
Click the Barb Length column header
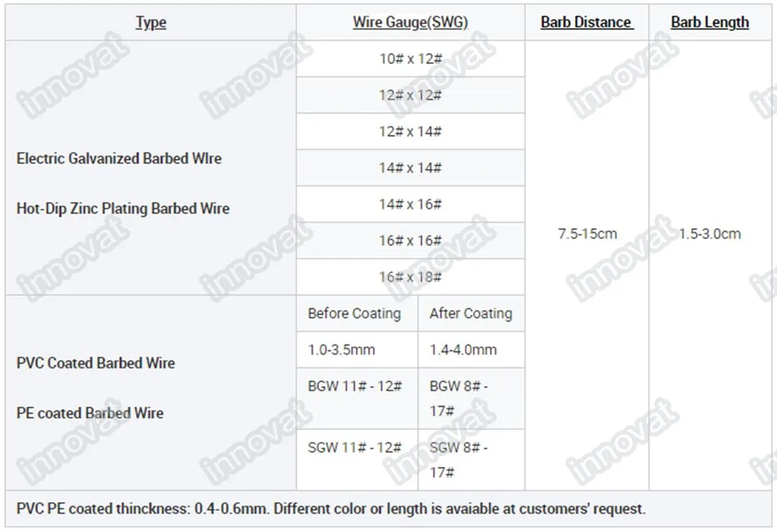pos(710,23)
